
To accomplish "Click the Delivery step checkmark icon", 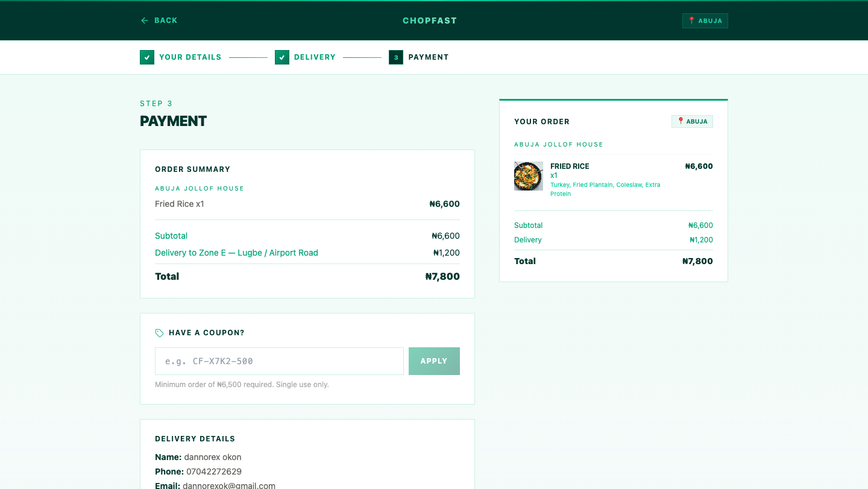I will click(x=282, y=57).
